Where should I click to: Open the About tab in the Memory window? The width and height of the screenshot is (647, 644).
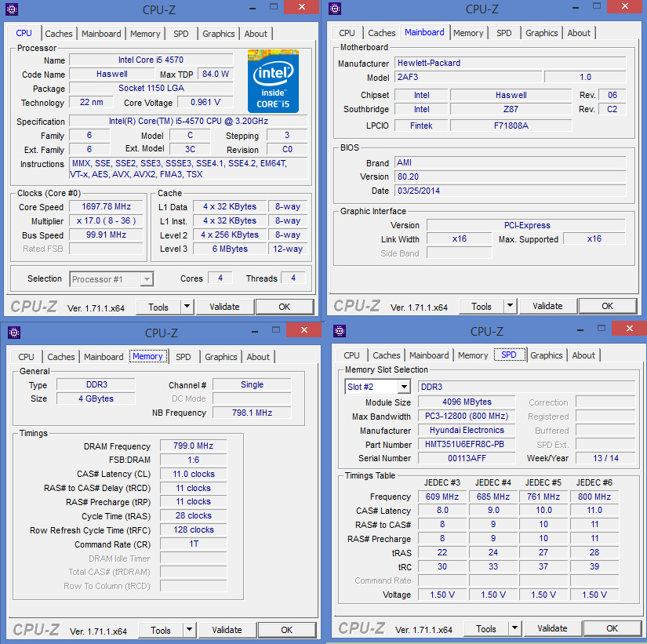coord(258,357)
